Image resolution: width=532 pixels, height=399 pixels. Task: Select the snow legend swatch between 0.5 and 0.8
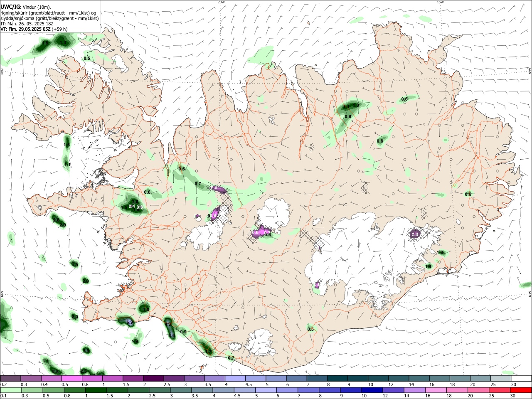(72, 379)
